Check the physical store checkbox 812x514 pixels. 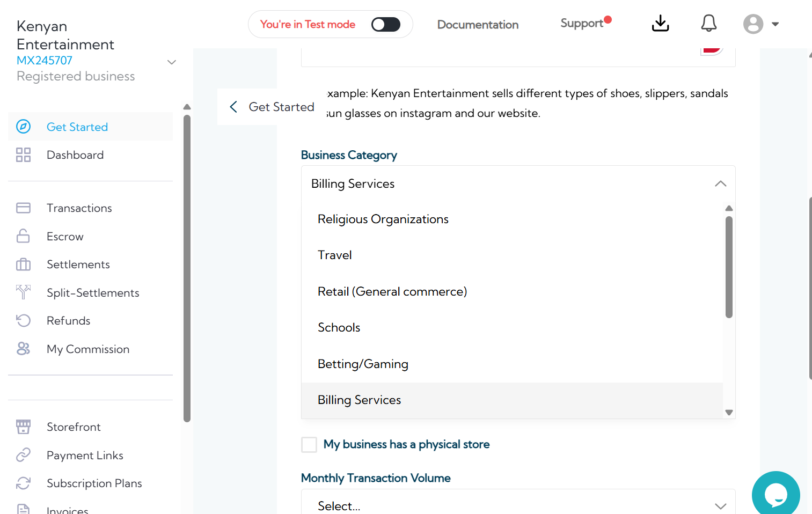(x=309, y=445)
